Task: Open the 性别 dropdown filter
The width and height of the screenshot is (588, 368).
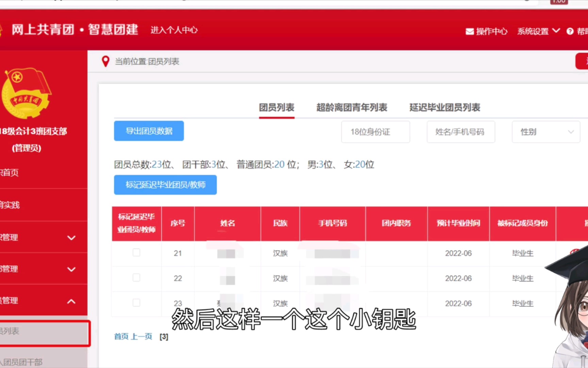Action: pos(546,132)
